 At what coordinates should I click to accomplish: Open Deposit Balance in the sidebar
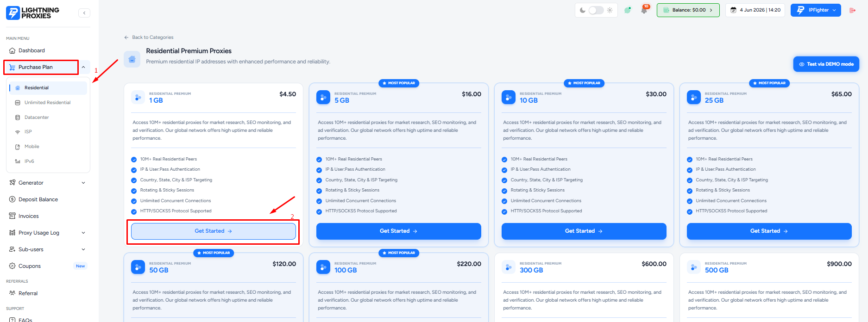coord(38,199)
